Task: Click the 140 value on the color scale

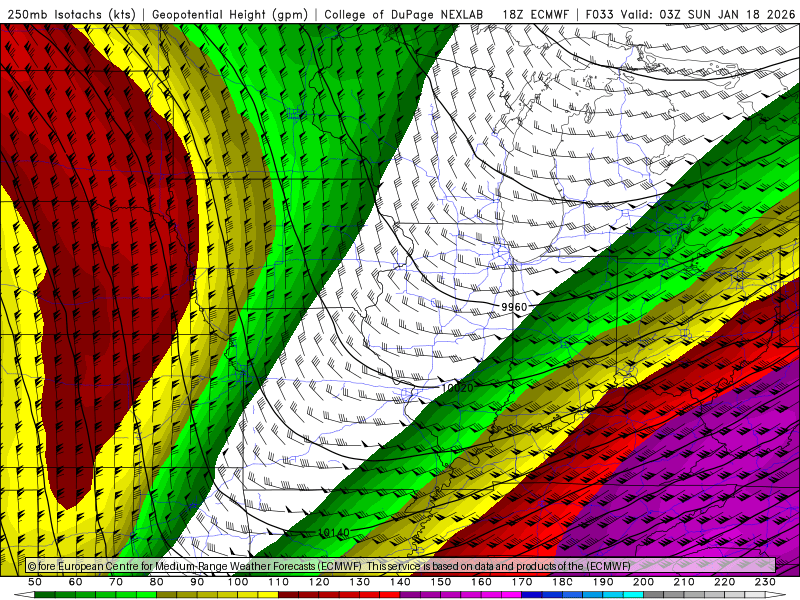Action: [400, 582]
